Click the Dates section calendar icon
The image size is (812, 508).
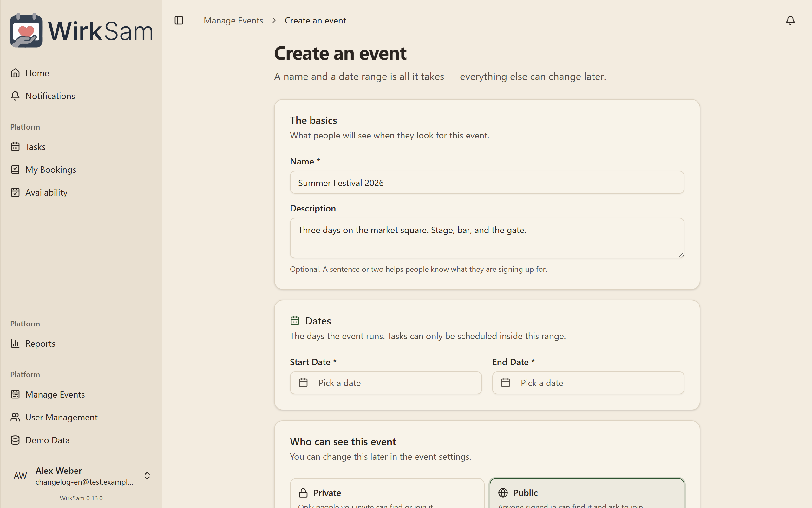[x=295, y=321]
